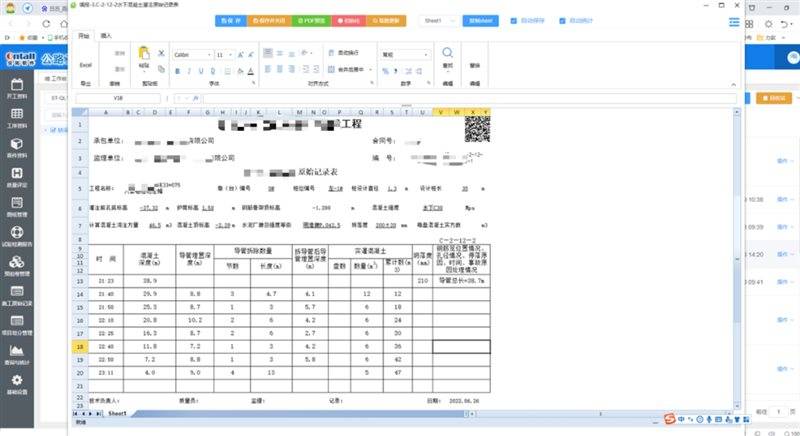Switch to the second ribbon tab (插入)

(x=106, y=36)
